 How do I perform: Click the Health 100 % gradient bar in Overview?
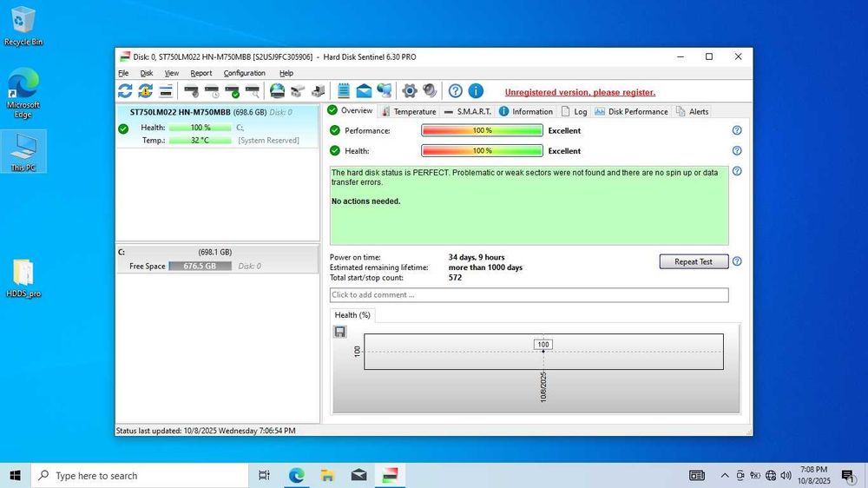482,151
